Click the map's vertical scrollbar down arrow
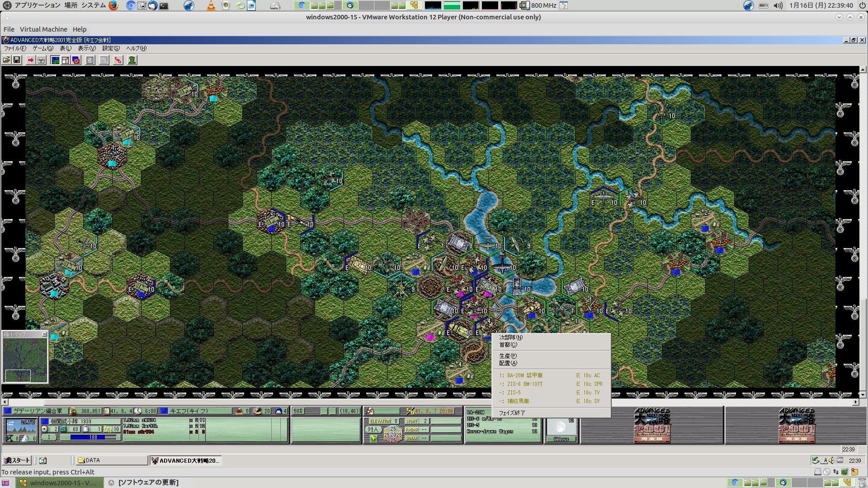868x488 pixels. point(863,394)
